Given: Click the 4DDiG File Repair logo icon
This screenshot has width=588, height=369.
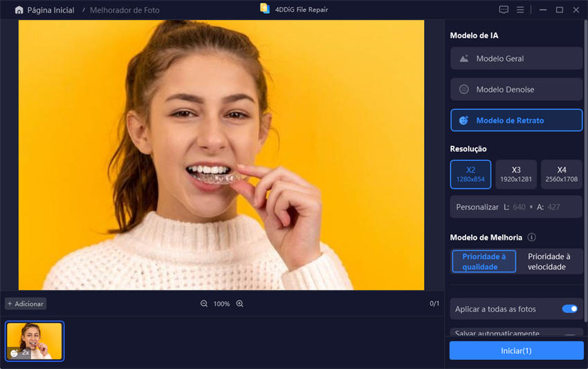Looking at the screenshot, I should click(265, 8).
